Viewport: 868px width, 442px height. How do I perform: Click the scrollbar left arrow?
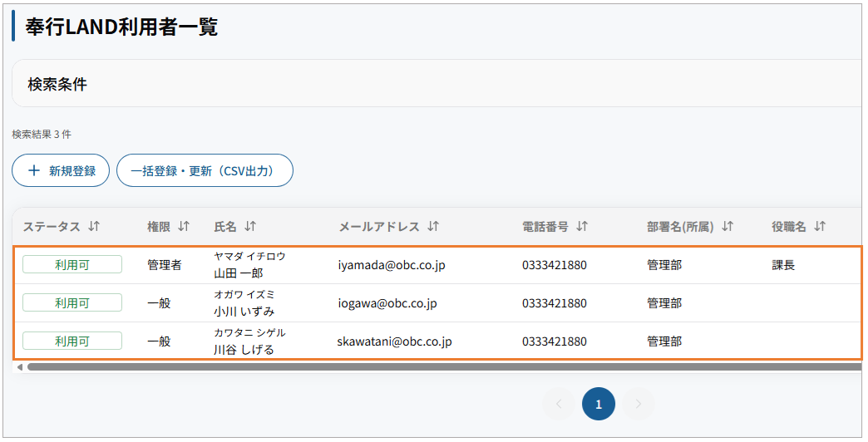click(x=19, y=366)
